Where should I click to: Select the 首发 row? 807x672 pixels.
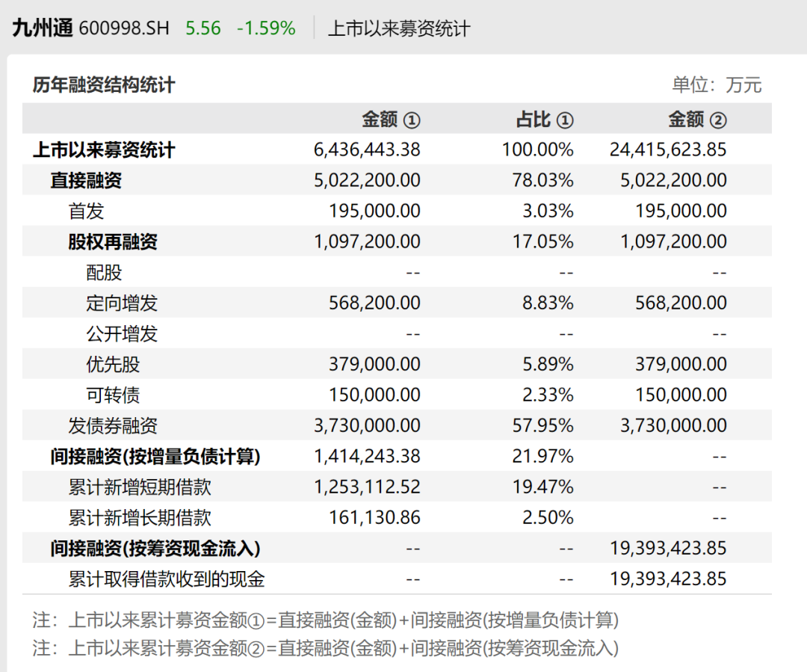pos(397,211)
